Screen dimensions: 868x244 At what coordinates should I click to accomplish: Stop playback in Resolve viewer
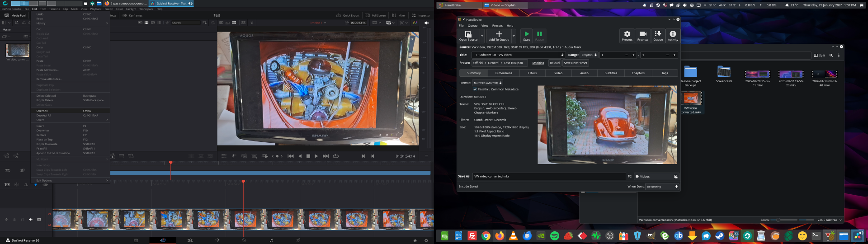tap(308, 156)
